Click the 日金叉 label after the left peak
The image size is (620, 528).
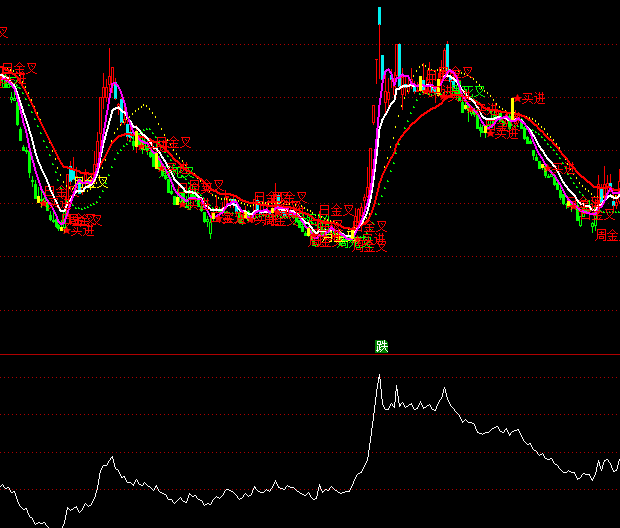click(173, 144)
